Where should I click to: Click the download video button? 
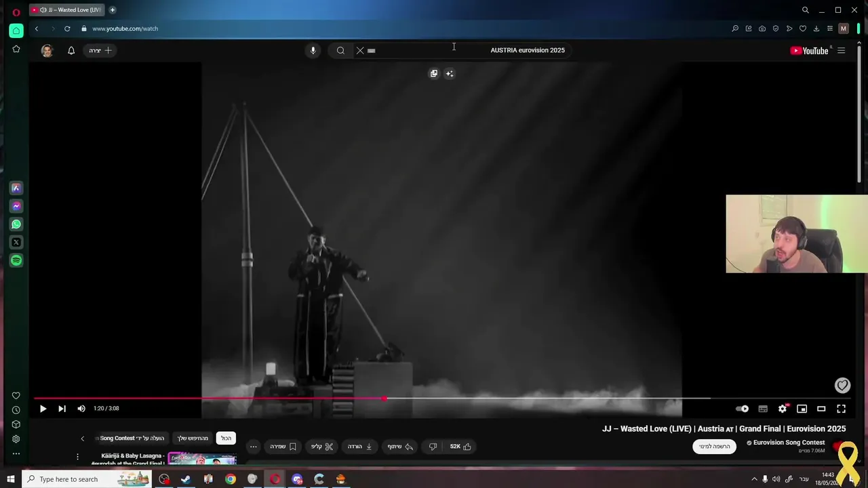pyautogui.click(x=360, y=447)
